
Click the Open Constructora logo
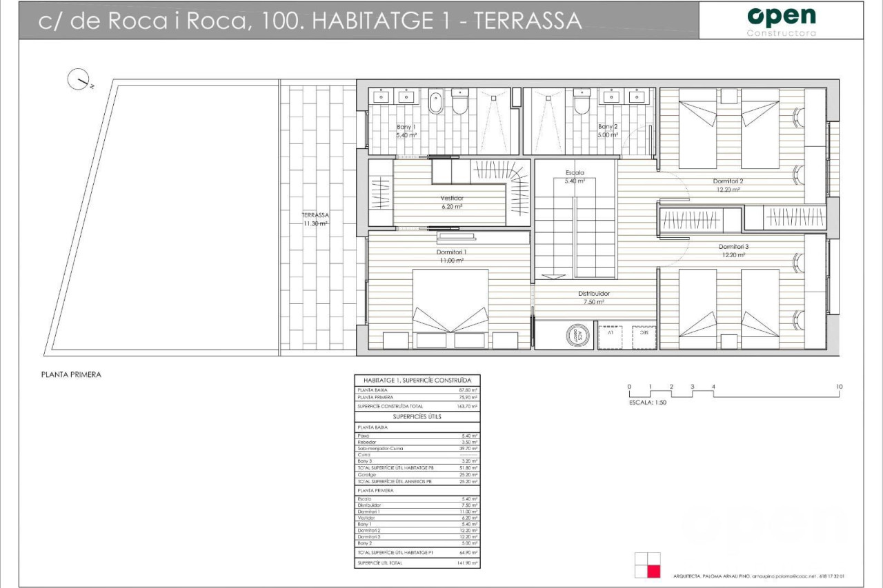coord(781,21)
